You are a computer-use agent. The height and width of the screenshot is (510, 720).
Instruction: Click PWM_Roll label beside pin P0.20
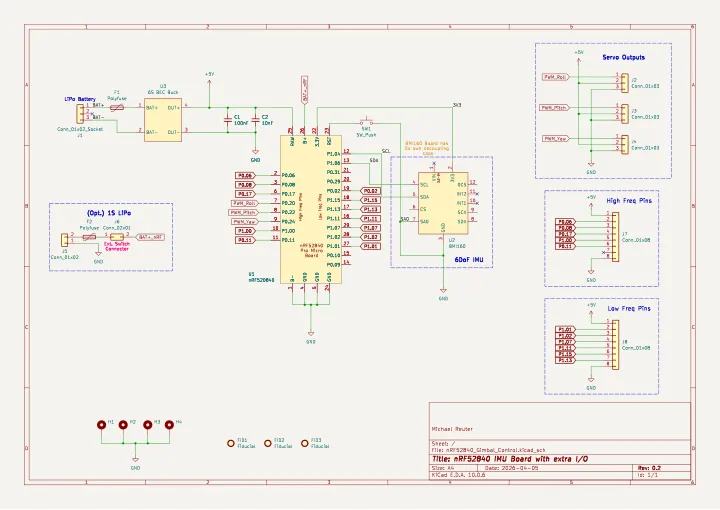point(245,203)
